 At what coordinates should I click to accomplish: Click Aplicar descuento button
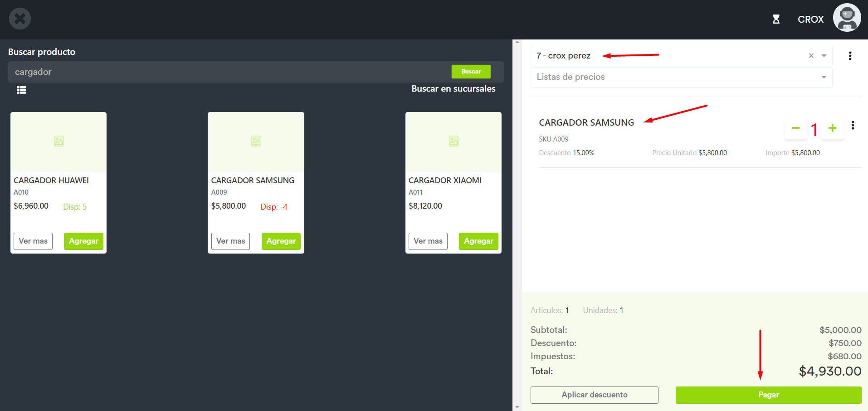point(594,395)
